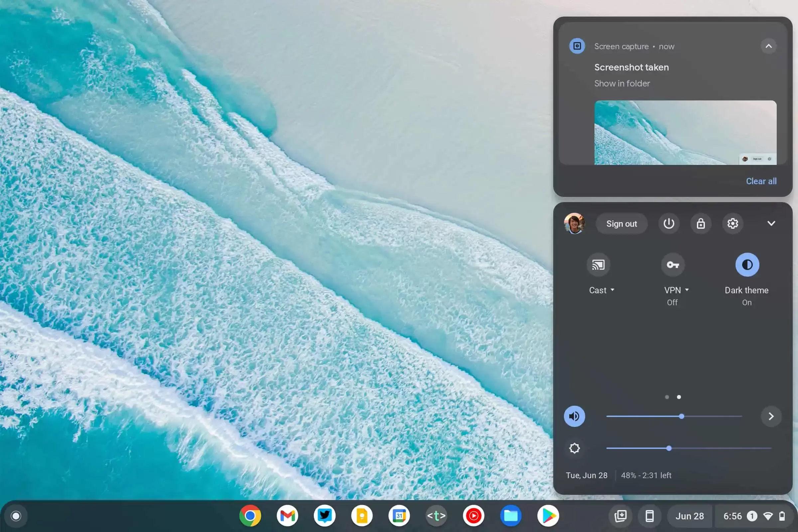Click the Sign out button
The width and height of the screenshot is (798, 532).
621,224
